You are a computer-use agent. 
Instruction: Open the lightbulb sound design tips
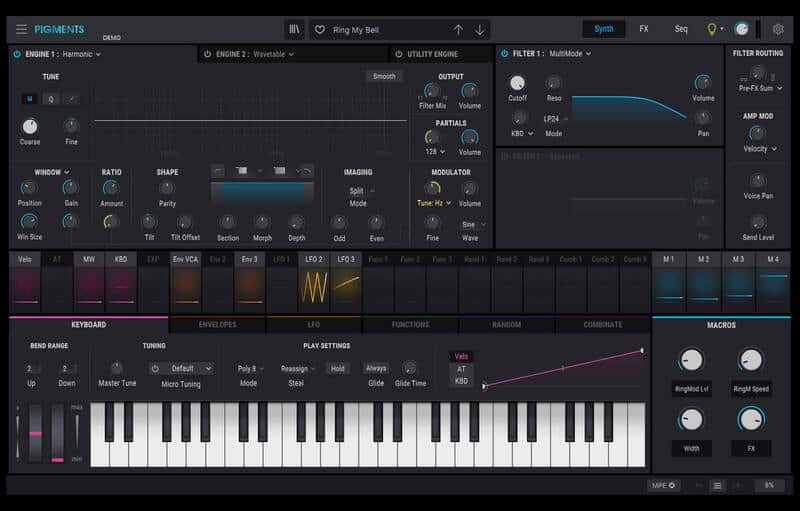pos(712,29)
